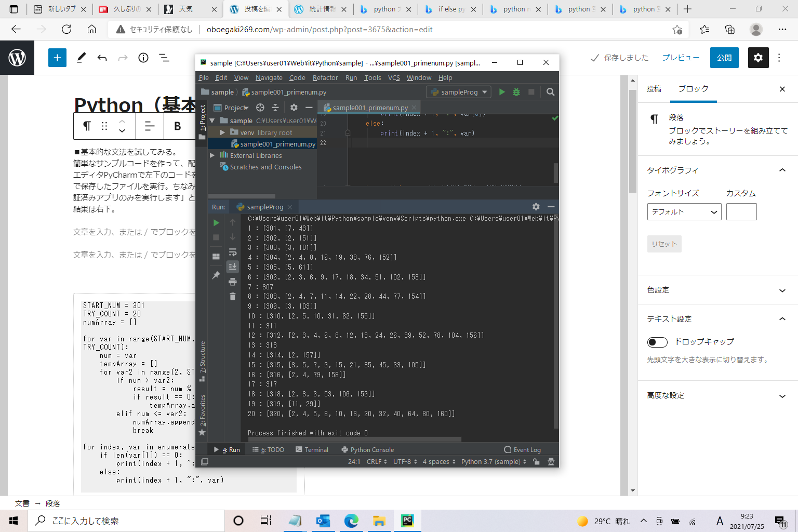This screenshot has width=798, height=532.
Task: Run sampleProg using the green run arrow
Action: click(501, 92)
